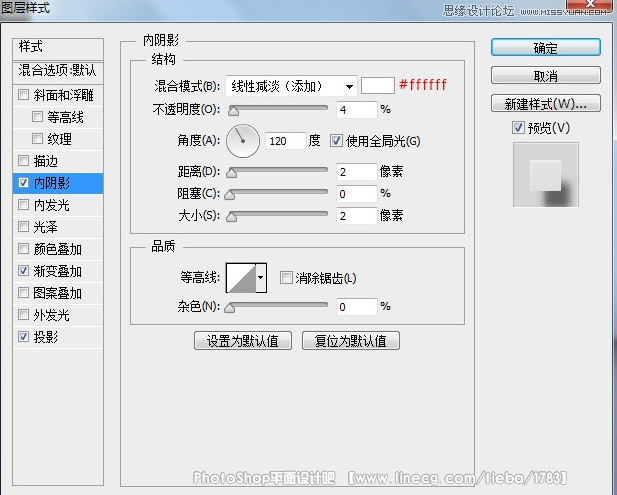Check the 斜面和浮雕 checkbox
617x495 pixels.
(23, 95)
